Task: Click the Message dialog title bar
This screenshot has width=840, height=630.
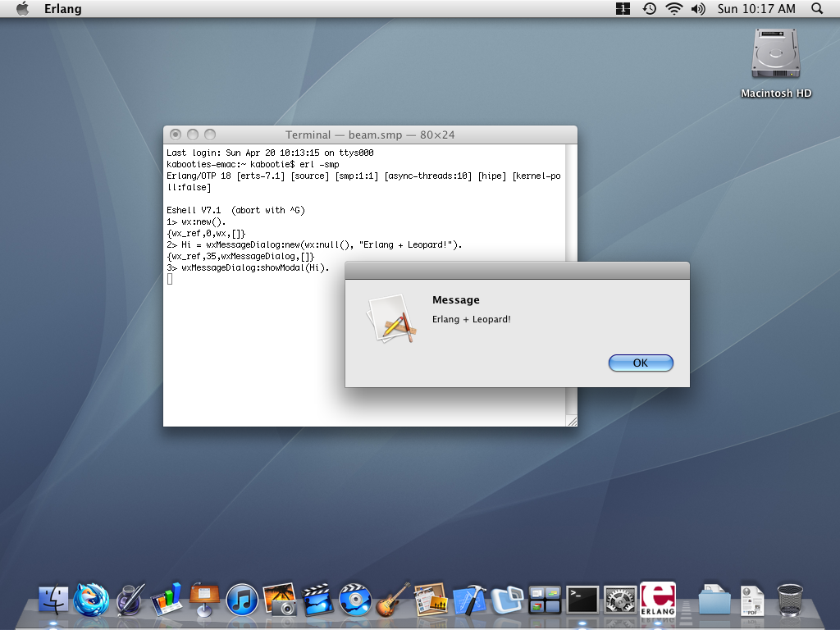Action: 518,271
